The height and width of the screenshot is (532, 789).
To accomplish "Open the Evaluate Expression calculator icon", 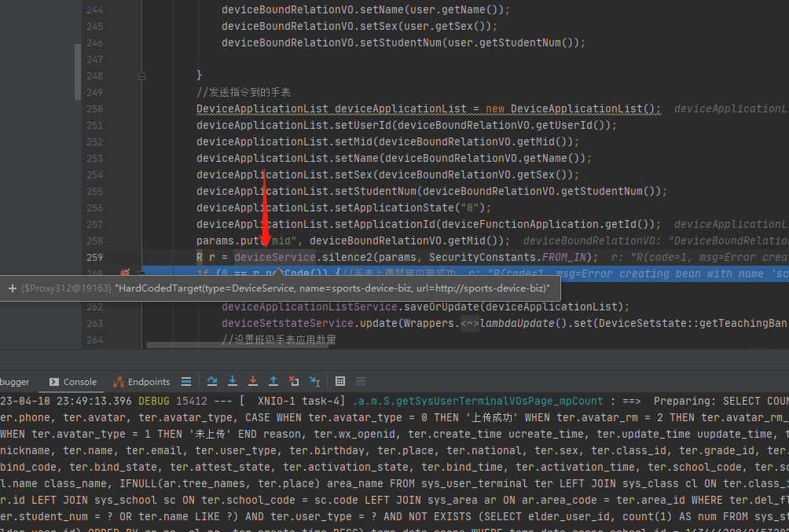I will (340, 382).
